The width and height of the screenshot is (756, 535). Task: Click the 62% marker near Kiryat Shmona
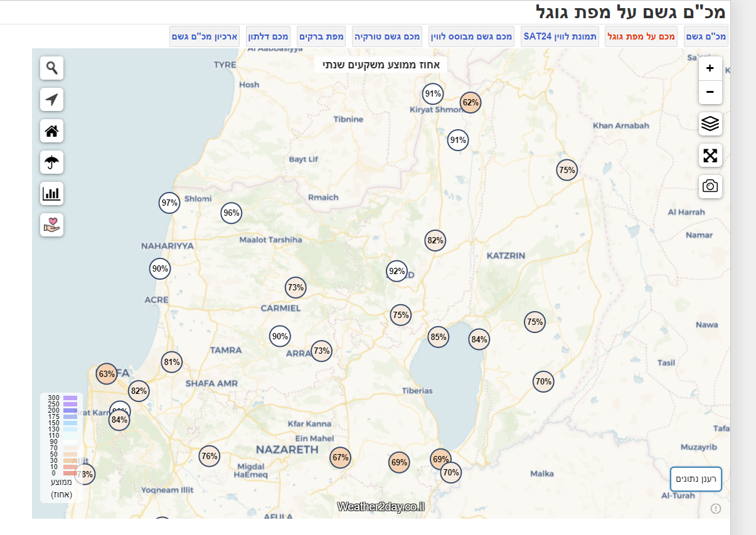pos(471,102)
